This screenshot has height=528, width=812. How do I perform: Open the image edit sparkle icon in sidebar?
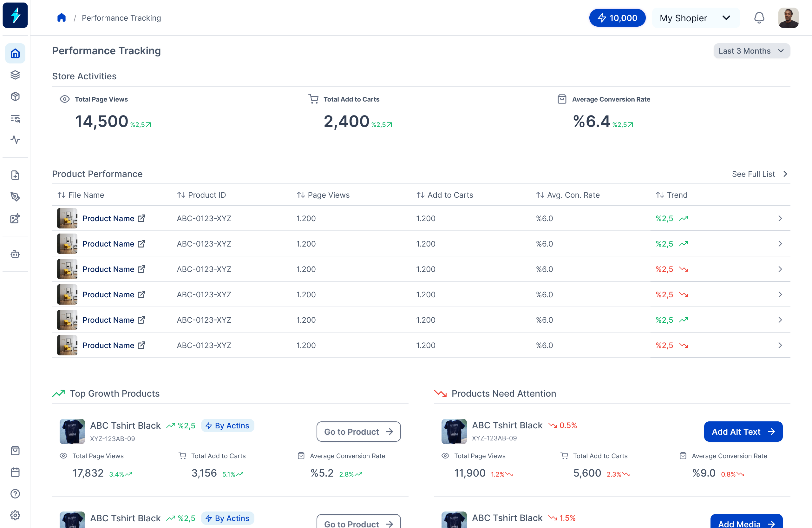pyautogui.click(x=15, y=218)
